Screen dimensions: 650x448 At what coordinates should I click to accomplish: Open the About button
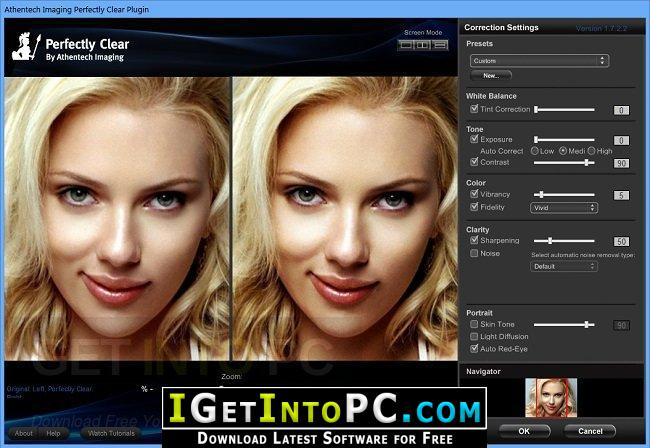click(x=24, y=433)
